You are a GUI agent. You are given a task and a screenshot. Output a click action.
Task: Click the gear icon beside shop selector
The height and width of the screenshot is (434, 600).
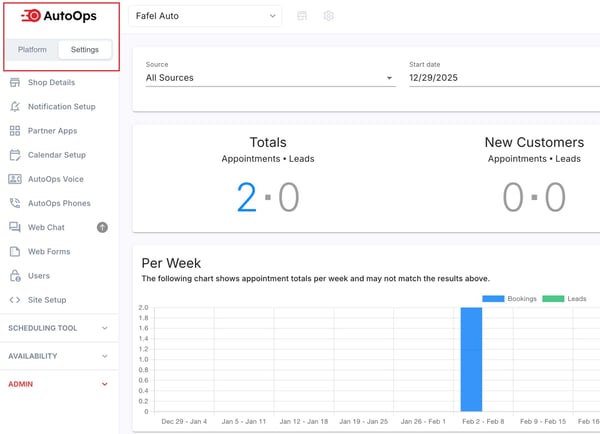pos(329,16)
